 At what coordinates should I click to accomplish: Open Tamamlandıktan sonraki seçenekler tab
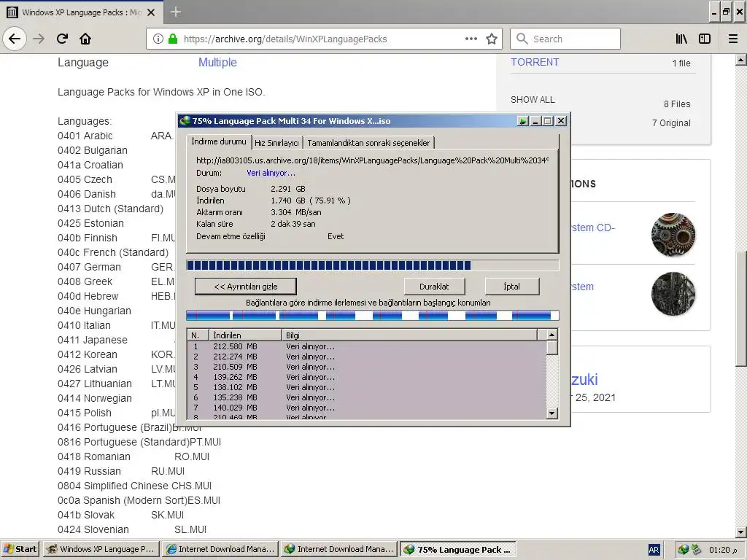(368, 143)
